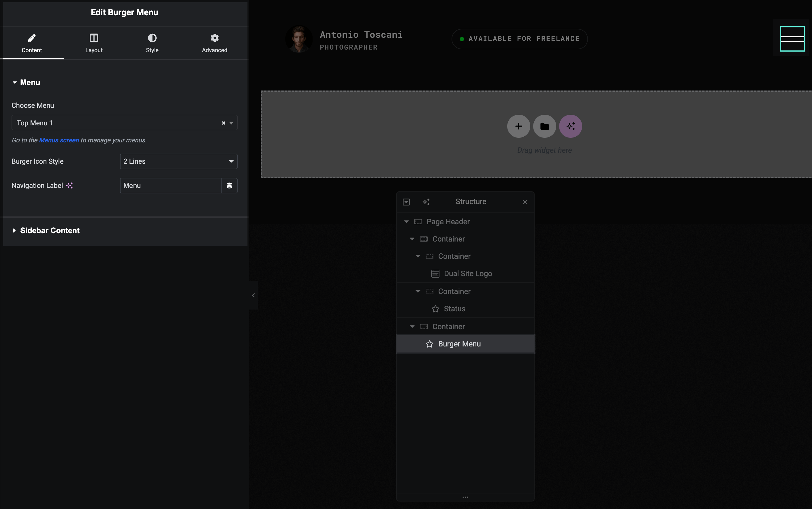Viewport: 812px width, 509px height.
Task: Click the burger menu icon in page header
Action: (x=792, y=39)
